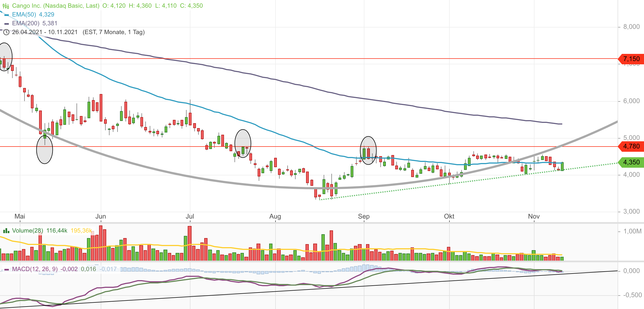Toggle the MACD(12, 26, 9) indicator label

pyautogui.click(x=35, y=269)
